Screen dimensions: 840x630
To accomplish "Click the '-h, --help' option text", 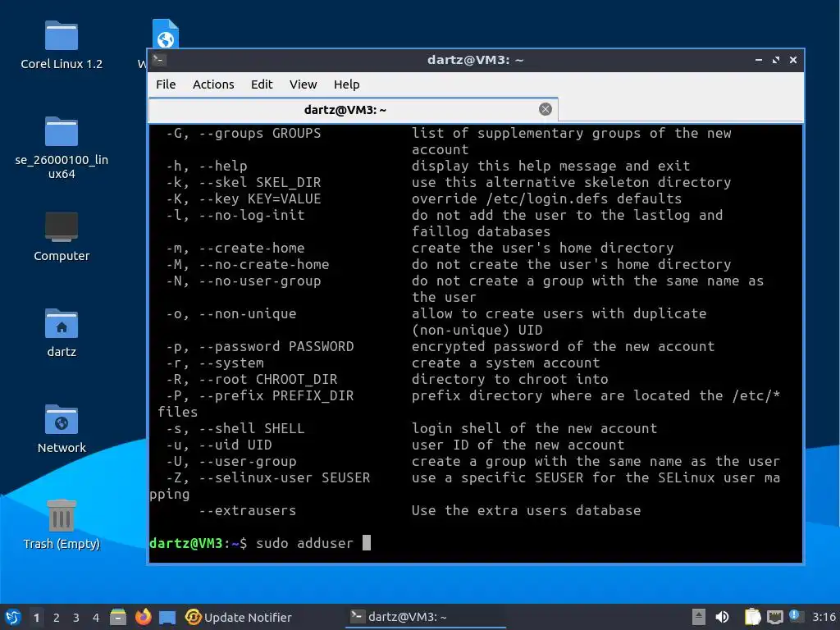I will [x=206, y=166].
